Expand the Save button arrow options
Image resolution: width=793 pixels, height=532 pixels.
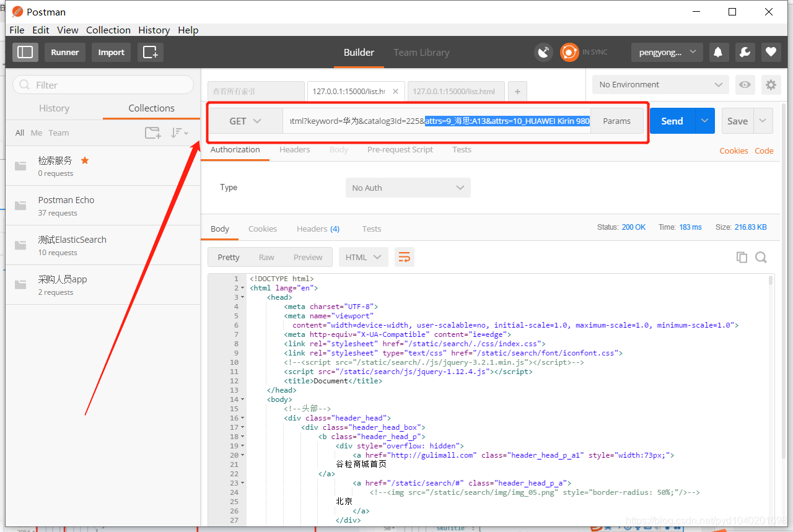pos(763,121)
